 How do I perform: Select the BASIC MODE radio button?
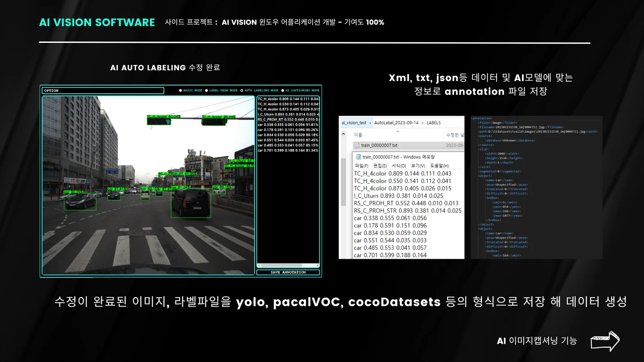pos(181,90)
